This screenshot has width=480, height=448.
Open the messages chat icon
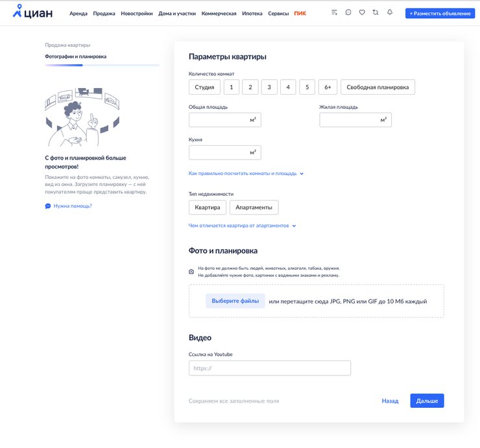tap(348, 12)
